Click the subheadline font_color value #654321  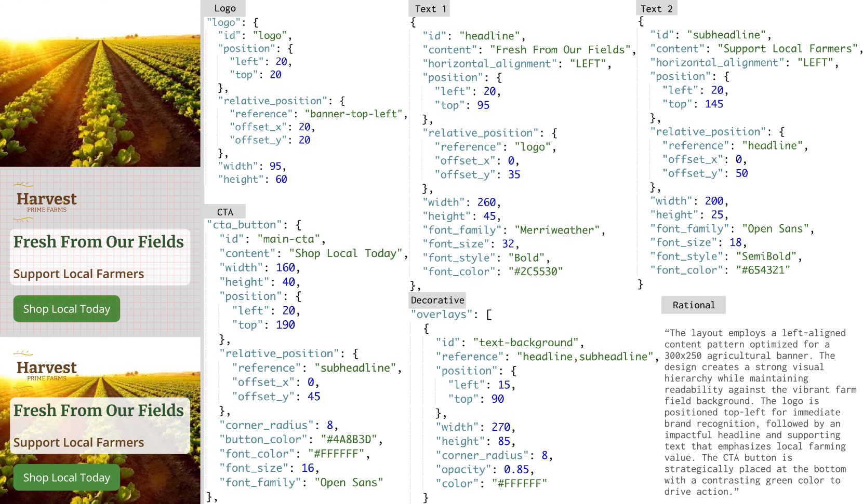tap(763, 270)
